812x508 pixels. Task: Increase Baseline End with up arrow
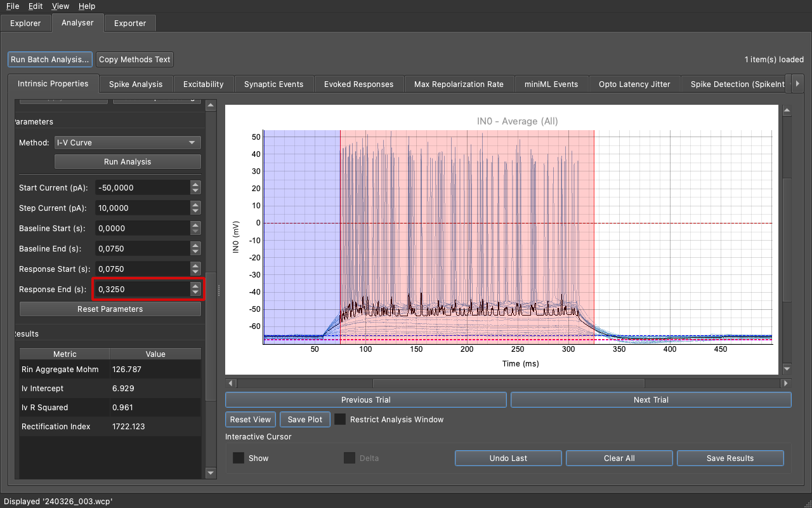[195, 245]
